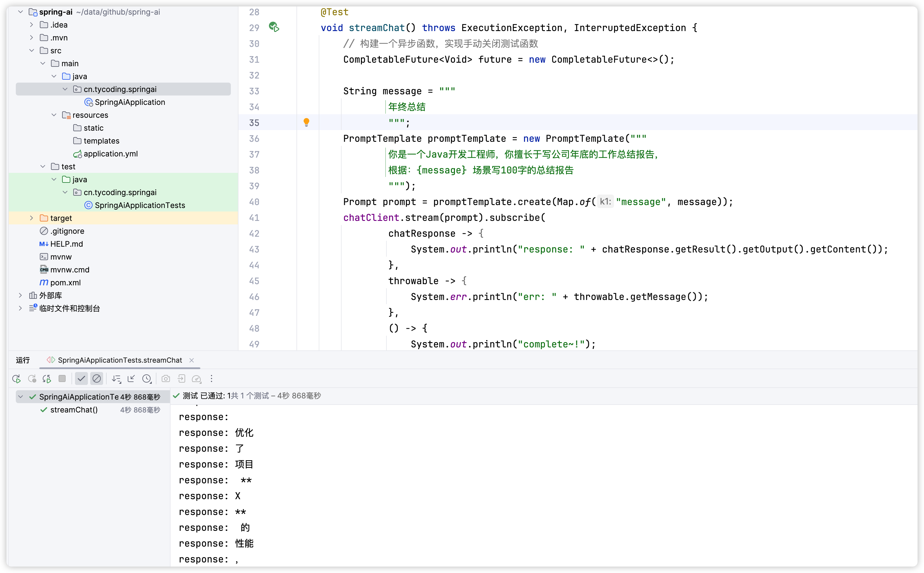This screenshot has width=924, height=573.
Task: Click the yellow lightbulb intention icon
Action: pyautogui.click(x=306, y=122)
